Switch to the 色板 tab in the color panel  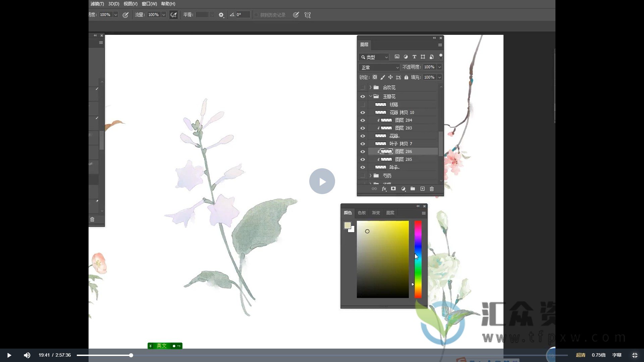[362, 212]
